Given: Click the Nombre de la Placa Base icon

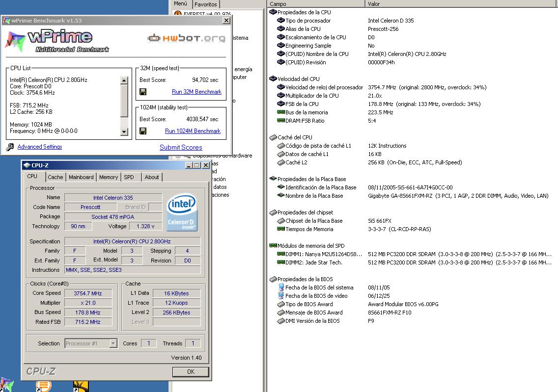Looking at the screenshot, I should (x=281, y=195).
